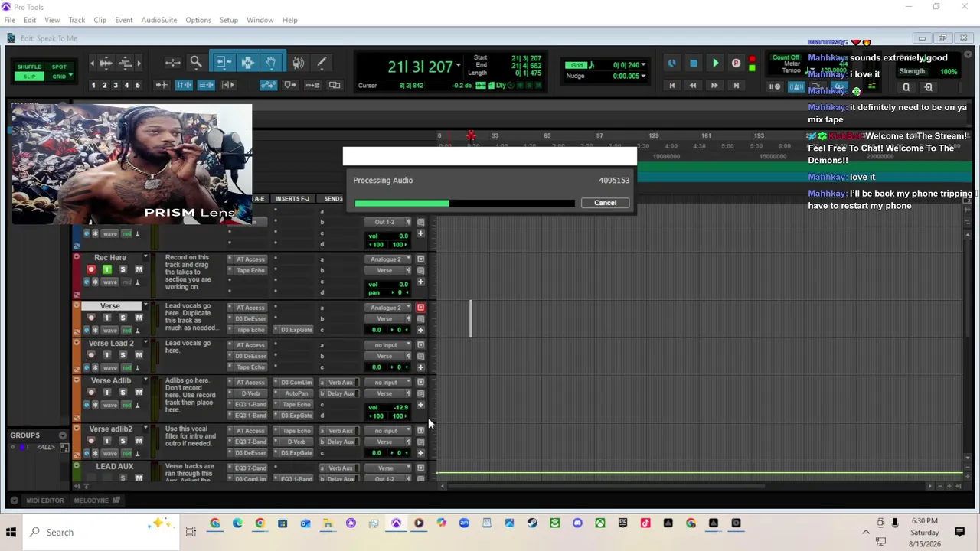This screenshot has width=980, height=551.
Task: Switch to the MIDI Editor tab
Action: (45, 500)
